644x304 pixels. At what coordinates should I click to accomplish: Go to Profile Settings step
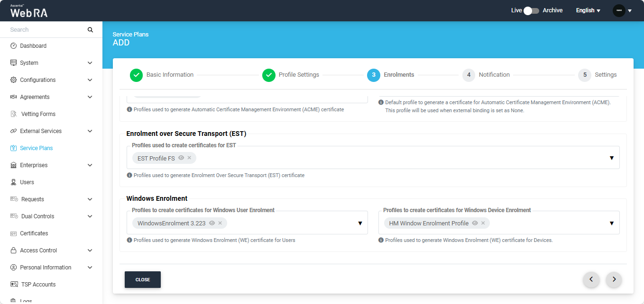pos(291,75)
